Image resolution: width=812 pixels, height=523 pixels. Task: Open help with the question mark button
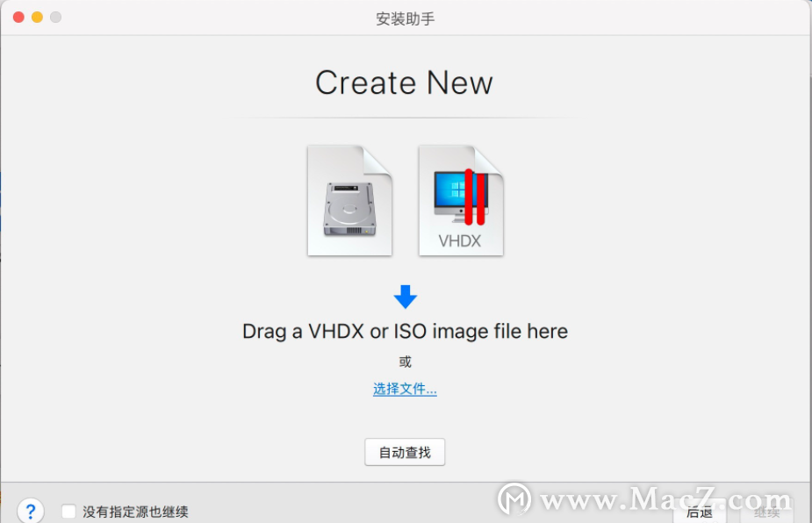pos(31,511)
